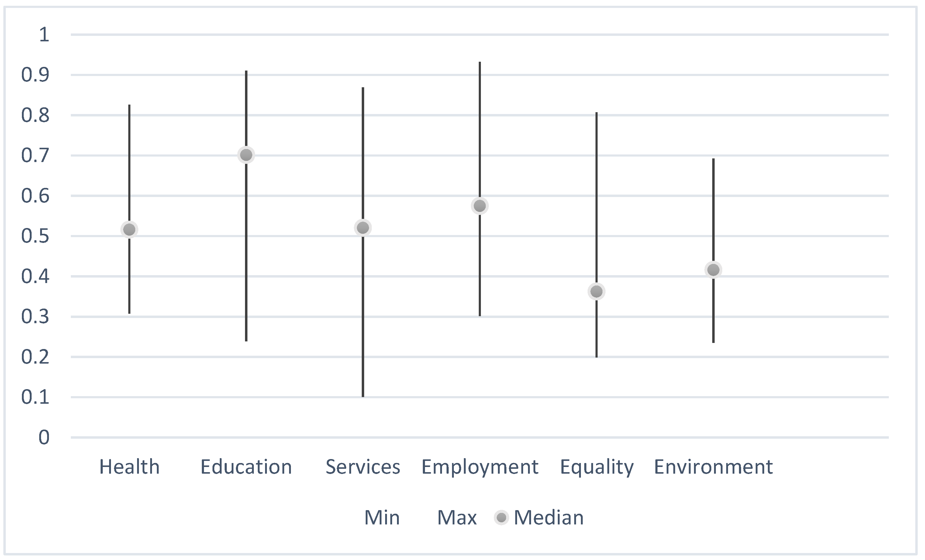Click the 0.5 y-axis tick label
925x560 pixels.
(x=35, y=236)
